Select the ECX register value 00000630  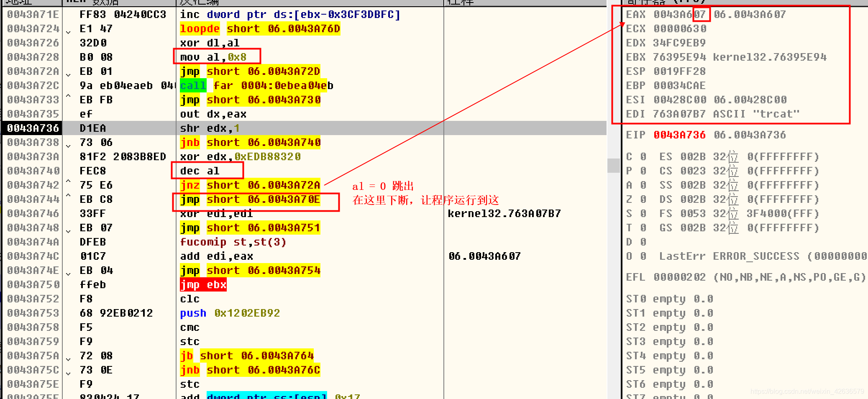click(x=680, y=29)
